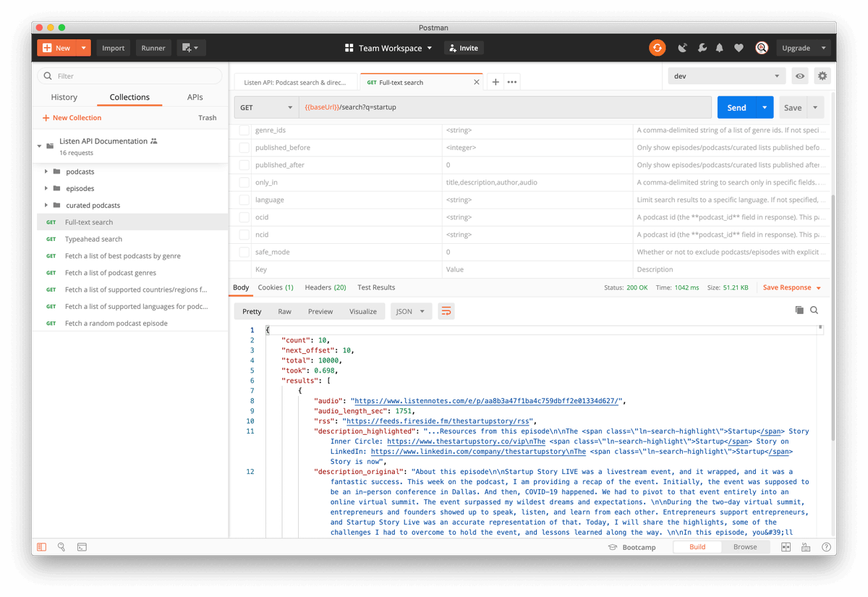Open notifications with the bell icon
868x597 pixels.
coord(719,48)
